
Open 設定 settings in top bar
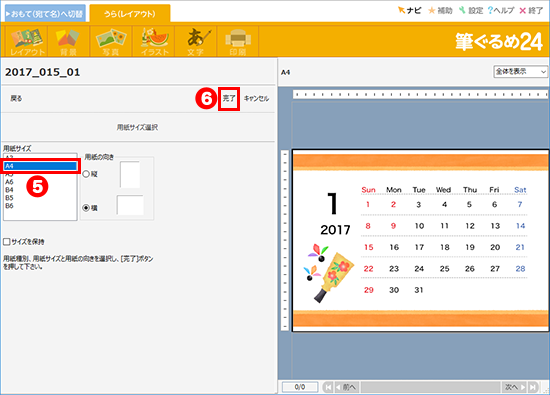471,11
